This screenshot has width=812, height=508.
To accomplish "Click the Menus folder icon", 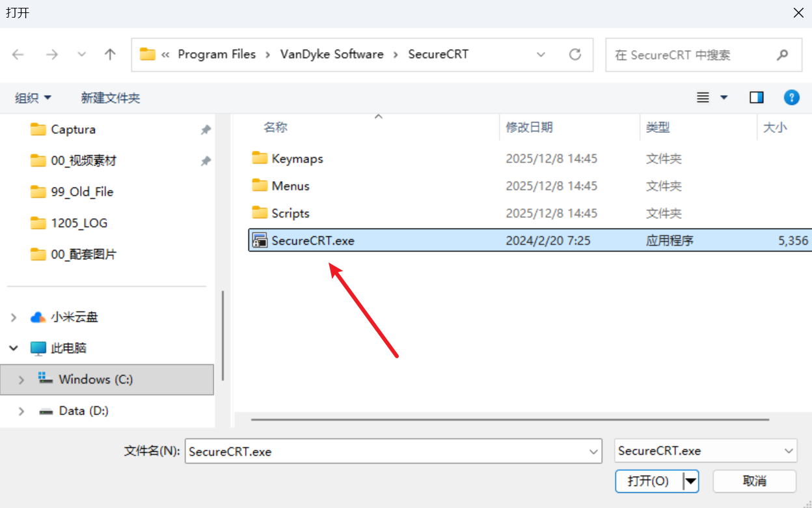I will [260, 185].
